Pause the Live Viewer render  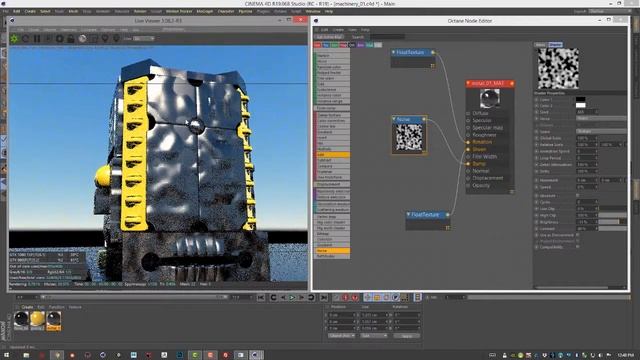[x=37, y=39]
